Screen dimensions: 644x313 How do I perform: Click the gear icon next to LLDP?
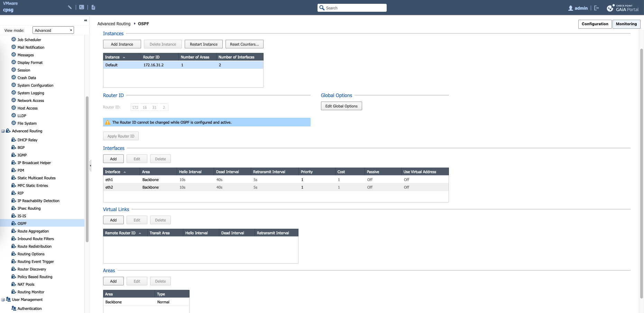14,116
